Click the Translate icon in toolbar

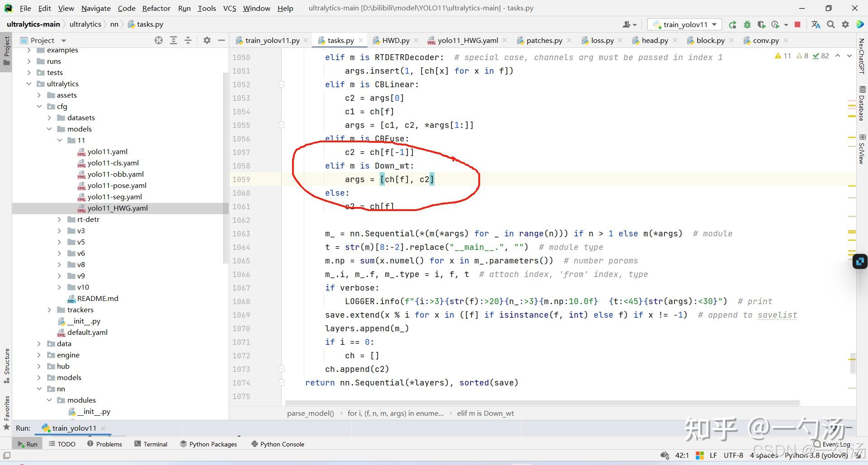click(x=816, y=24)
